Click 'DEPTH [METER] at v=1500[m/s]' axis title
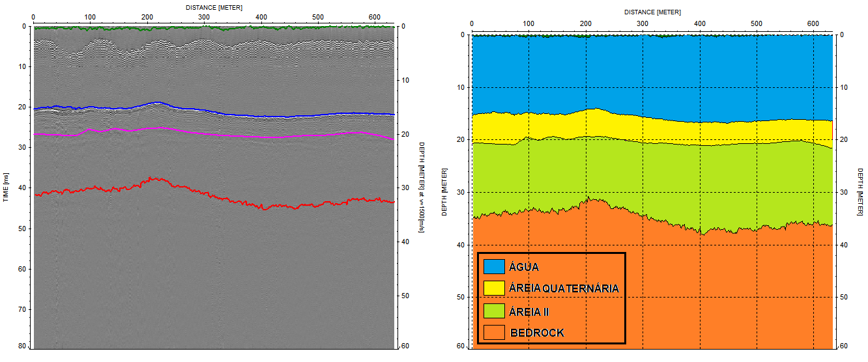This screenshot has width=868, height=362. pos(422,187)
